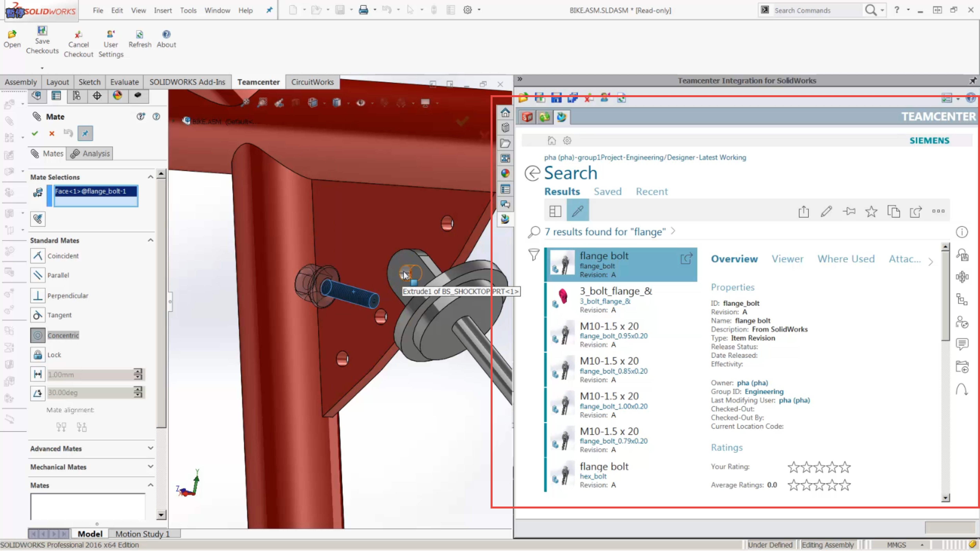The image size is (980, 551).
Task: Click the edit pencil icon in results toolbar
Action: coord(826,211)
